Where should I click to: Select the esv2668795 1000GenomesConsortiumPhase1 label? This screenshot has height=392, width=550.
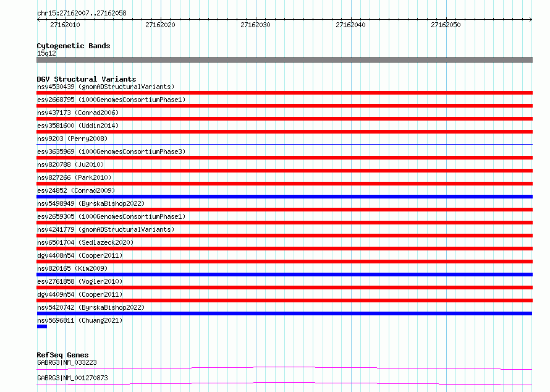[111, 100]
